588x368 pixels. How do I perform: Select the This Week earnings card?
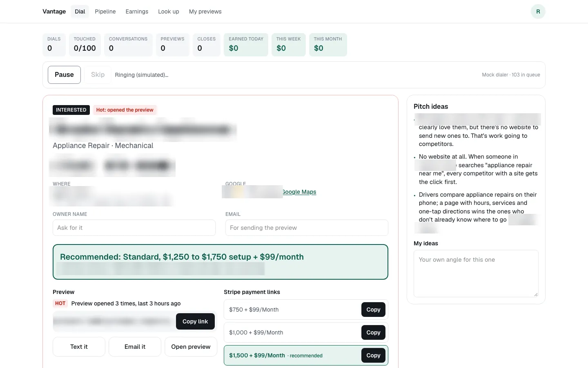click(x=288, y=45)
